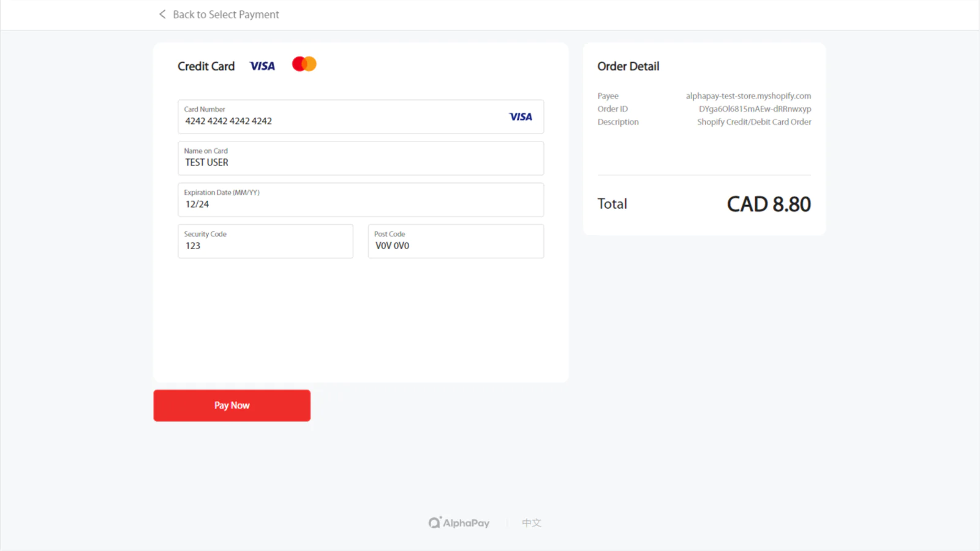Click the Mastercard logo in the header

click(x=304, y=64)
